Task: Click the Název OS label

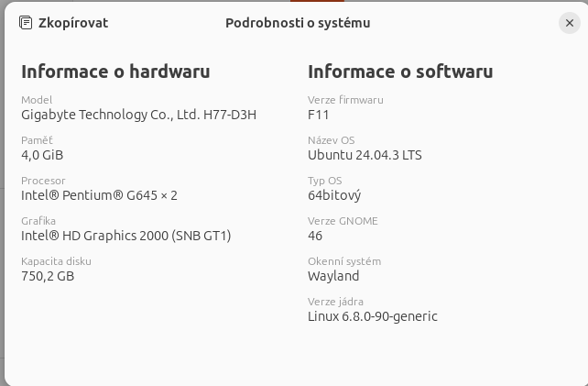Action: (x=332, y=140)
